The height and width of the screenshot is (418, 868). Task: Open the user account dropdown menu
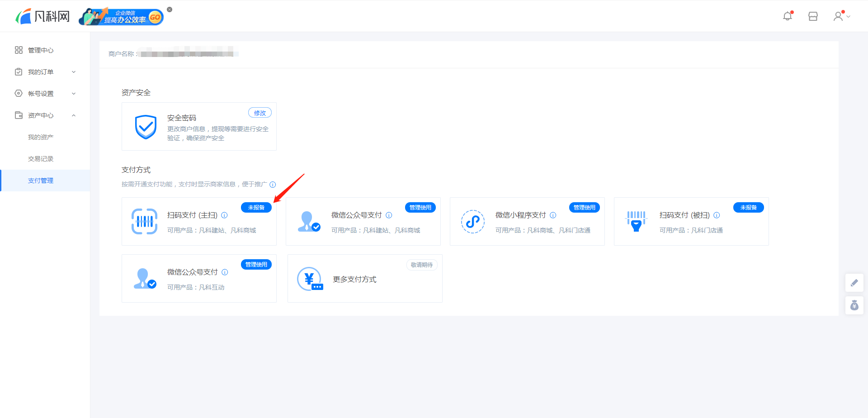click(x=841, y=16)
